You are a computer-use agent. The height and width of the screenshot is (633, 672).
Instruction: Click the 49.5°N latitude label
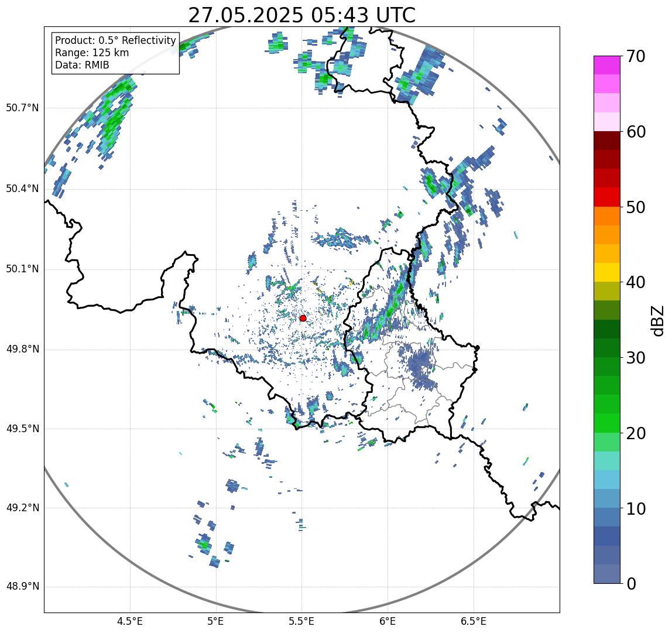coord(22,429)
